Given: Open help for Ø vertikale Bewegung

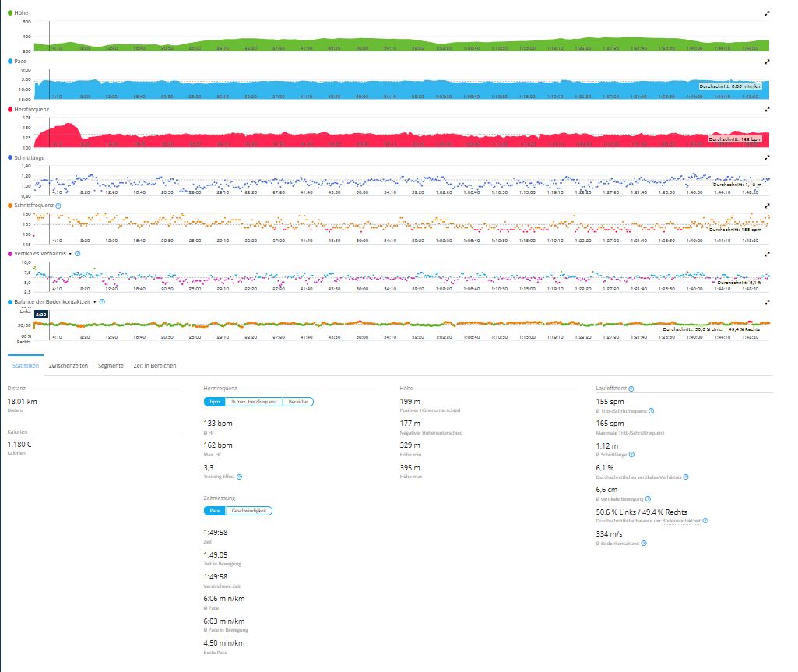Looking at the screenshot, I should [648, 498].
